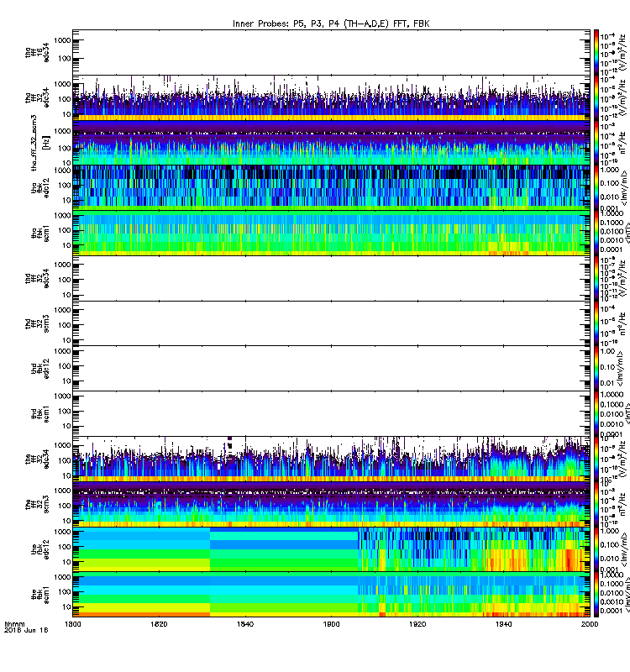
Task: Click the 1840 time tick label
Action: click(245, 624)
